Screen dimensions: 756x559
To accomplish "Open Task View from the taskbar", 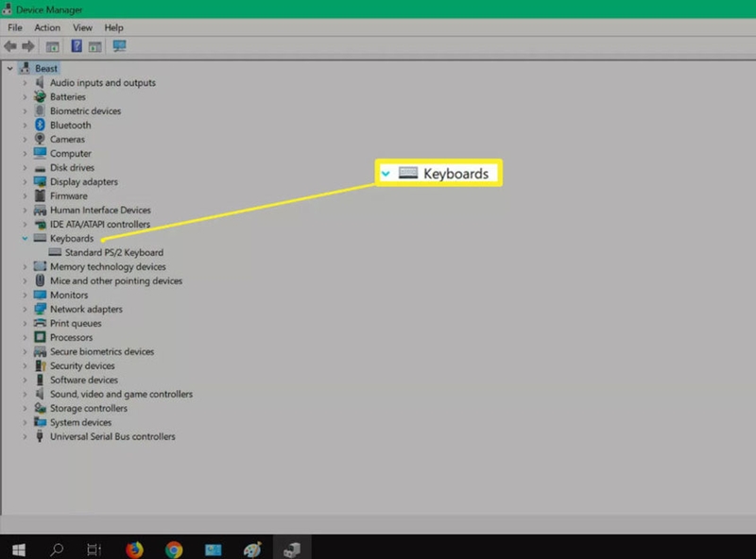I will click(94, 549).
